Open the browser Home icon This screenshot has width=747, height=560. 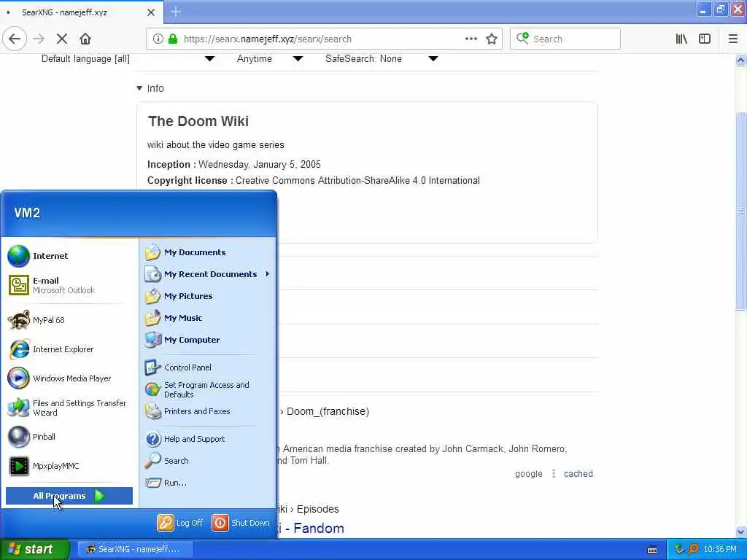(85, 39)
